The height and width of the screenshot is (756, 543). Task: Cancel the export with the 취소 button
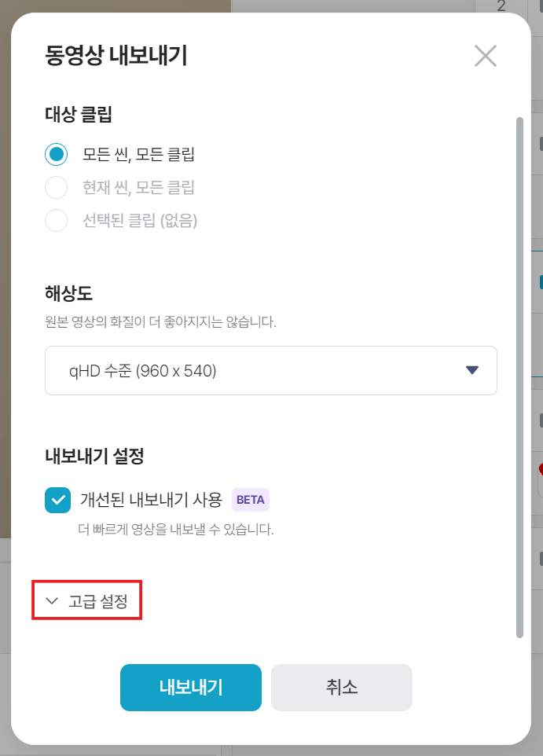coord(342,688)
